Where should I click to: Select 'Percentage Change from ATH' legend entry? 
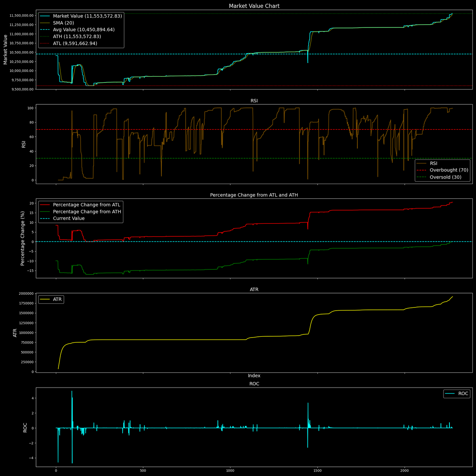[x=80, y=211]
